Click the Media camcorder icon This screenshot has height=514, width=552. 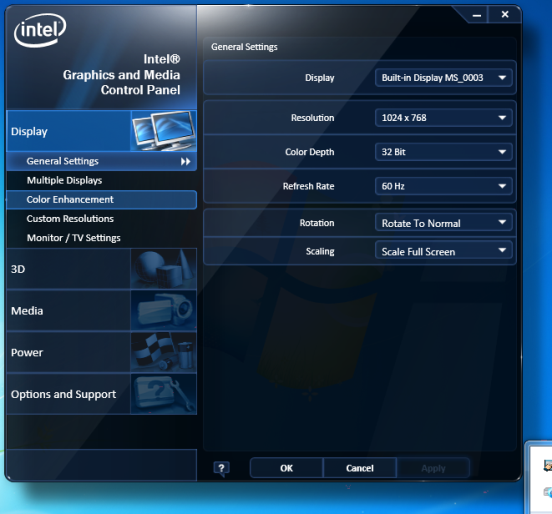coord(164,311)
